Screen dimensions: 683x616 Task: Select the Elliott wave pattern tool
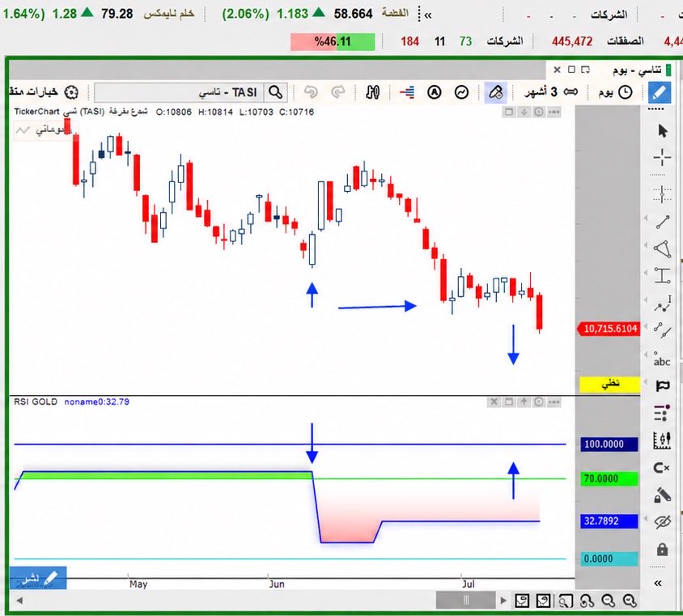(663, 304)
